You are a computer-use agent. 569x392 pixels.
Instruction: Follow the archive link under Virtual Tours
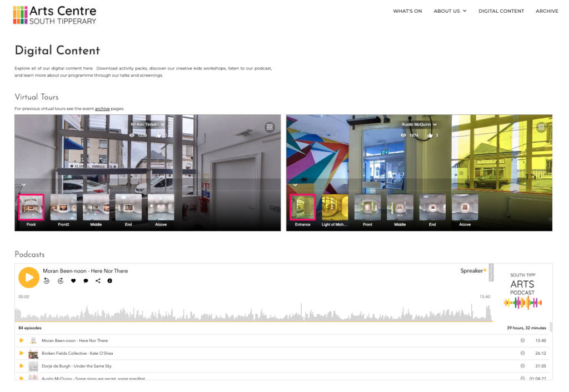coord(102,108)
